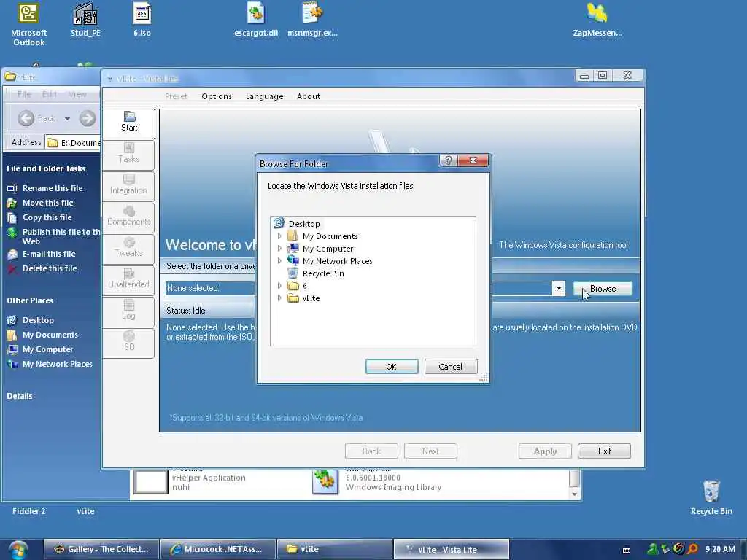Image resolution: width=747 pixels, height=560 pixels.
Task: Click the Microsoft Outlook desktop icon
Action: point(28,25)
